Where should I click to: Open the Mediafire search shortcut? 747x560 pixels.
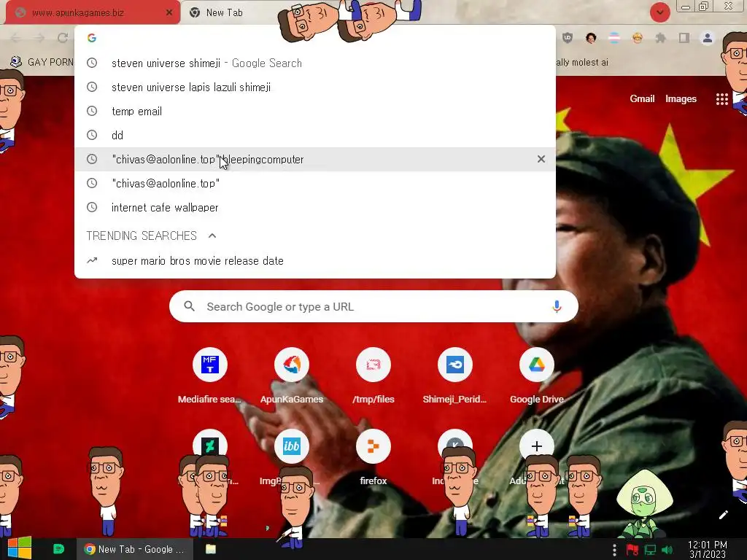(209, 365)
